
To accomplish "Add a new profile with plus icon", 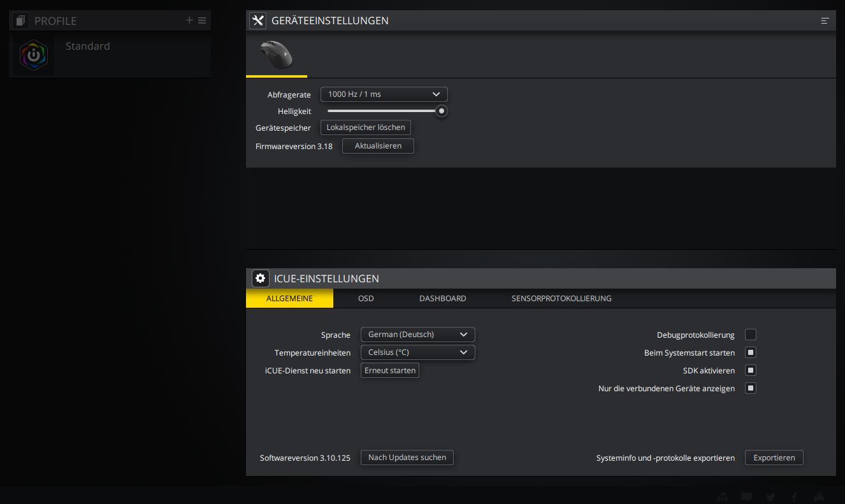I will point(189,20).
